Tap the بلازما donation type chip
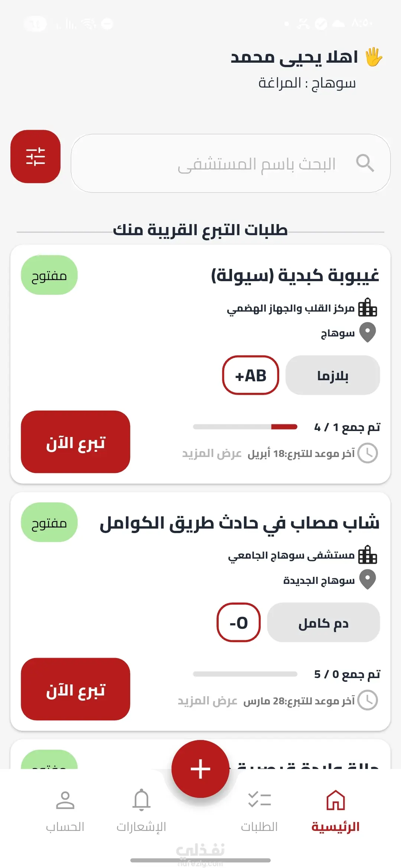 pyautogui.click(x=333, y=375)
